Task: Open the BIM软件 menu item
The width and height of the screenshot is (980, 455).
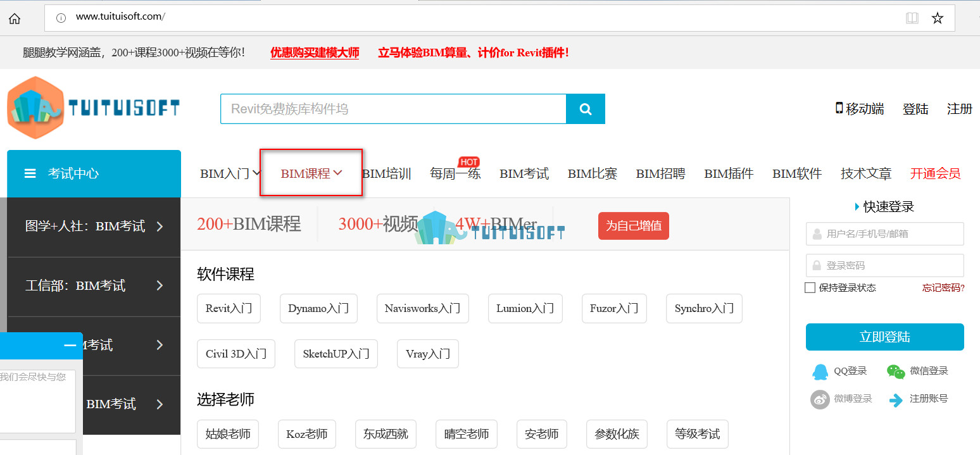Action: 797,173
